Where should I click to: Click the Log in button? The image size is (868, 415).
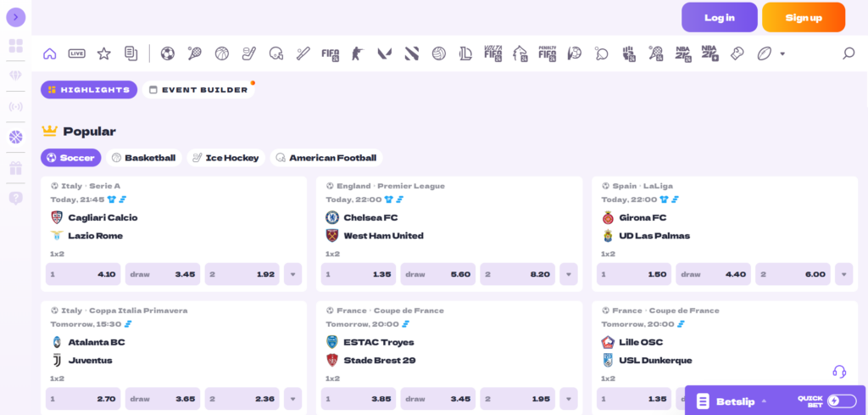[x=719, y=17]
